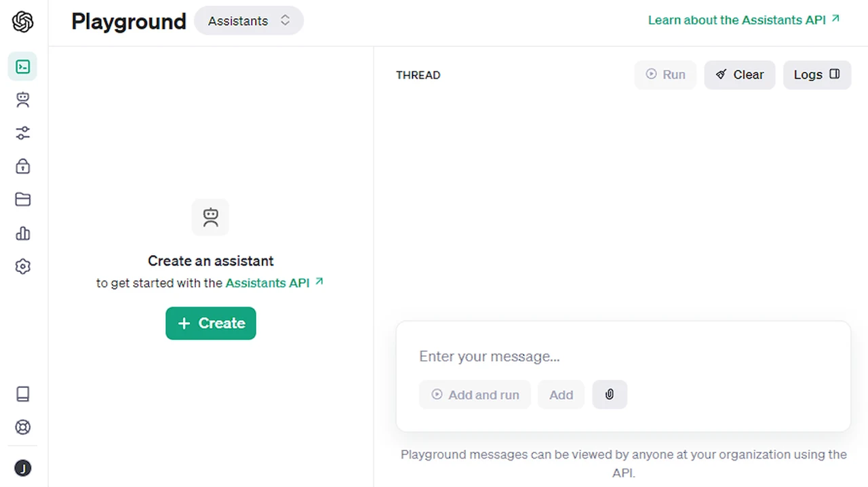Open the API keys lock icon
This screenshot has width=868, height=487.
[x=23, y=166]
